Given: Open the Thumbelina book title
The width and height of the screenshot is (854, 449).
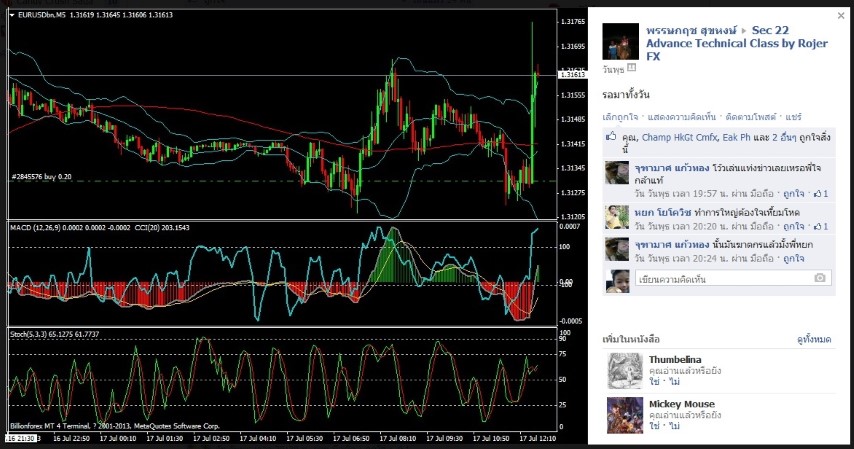Looking at the screenshot, I should 675,360.
